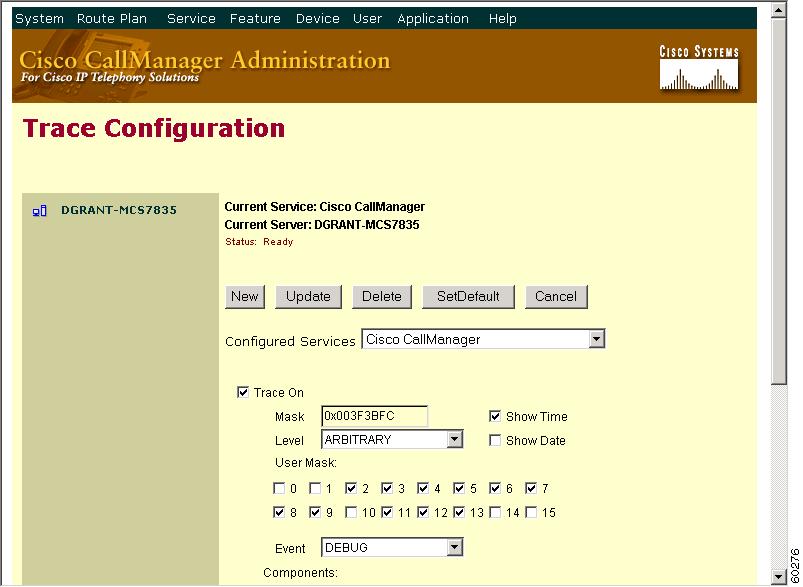Screen dimensions: 803x587
Task: Uncheck User Mask bit 12
Action: point(423,512)
